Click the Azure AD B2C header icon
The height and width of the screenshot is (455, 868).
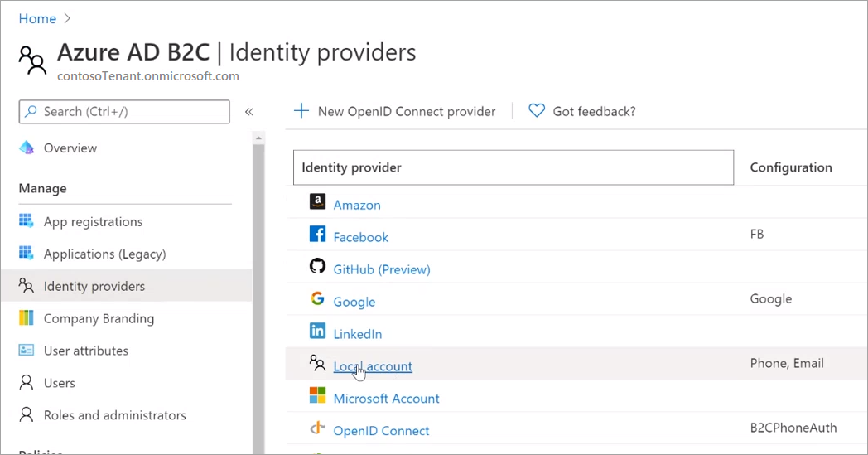32,60
